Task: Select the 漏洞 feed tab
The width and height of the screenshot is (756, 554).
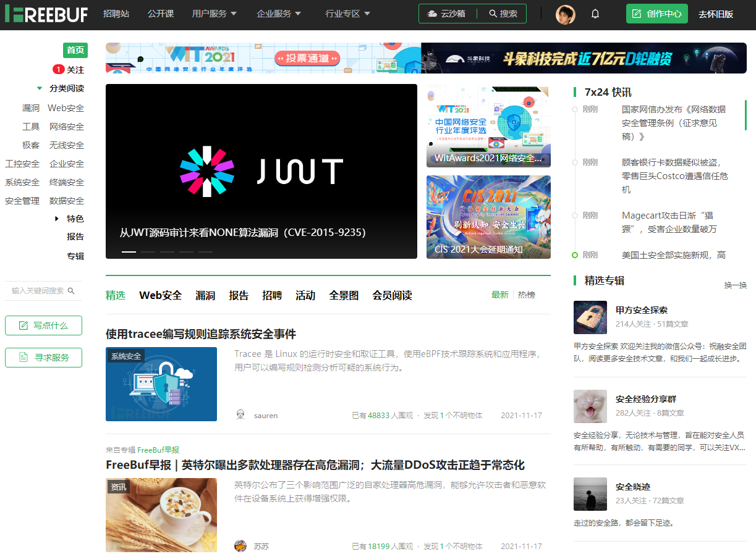Action: click(x=205, y=295)
